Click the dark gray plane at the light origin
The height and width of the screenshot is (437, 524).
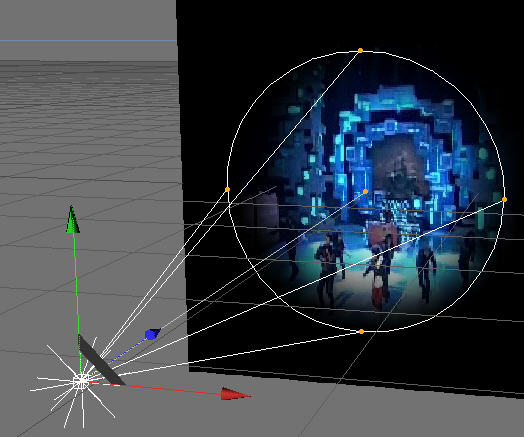(x=101, y=361)
